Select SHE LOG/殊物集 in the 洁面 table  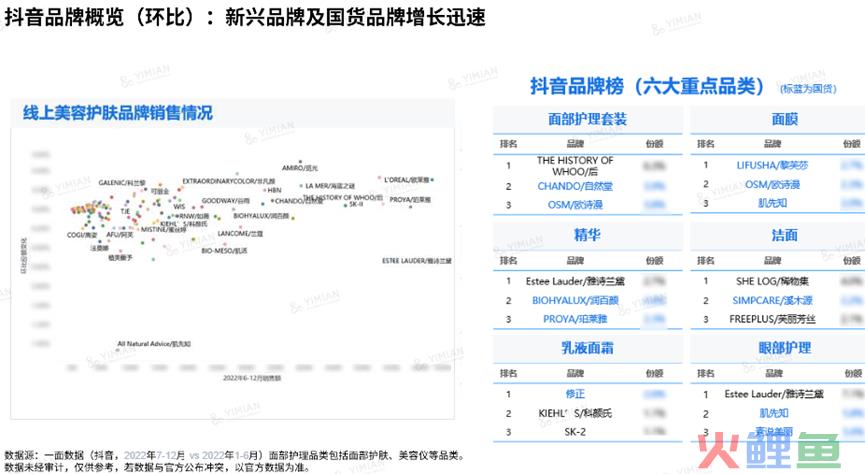pos(772,281)
